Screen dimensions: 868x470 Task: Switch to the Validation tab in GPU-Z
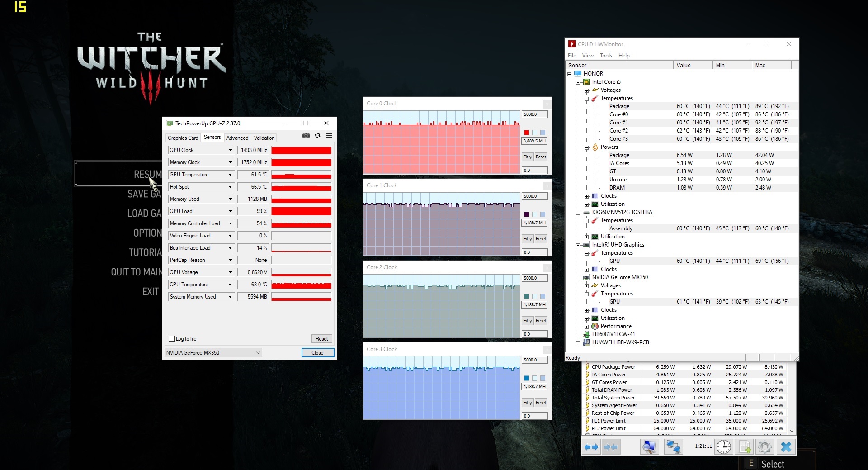point(264,138)
